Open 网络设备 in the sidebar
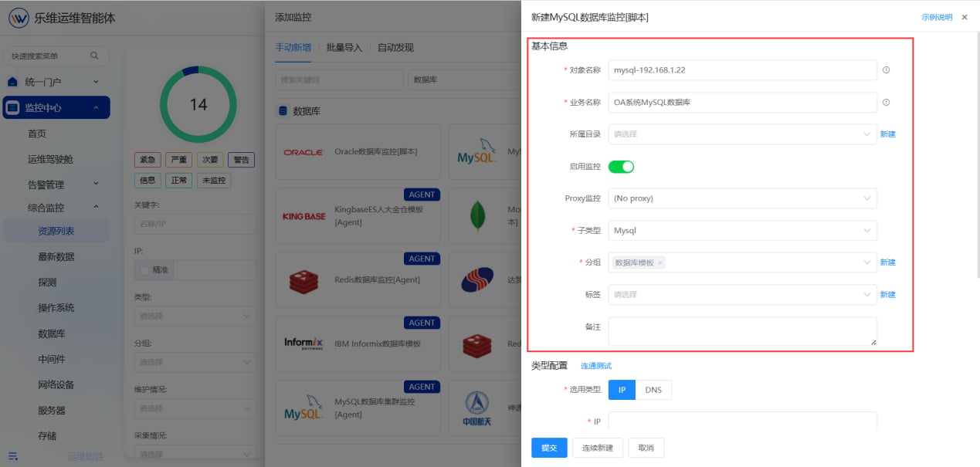The image size is (980, 467). [56, 384]
